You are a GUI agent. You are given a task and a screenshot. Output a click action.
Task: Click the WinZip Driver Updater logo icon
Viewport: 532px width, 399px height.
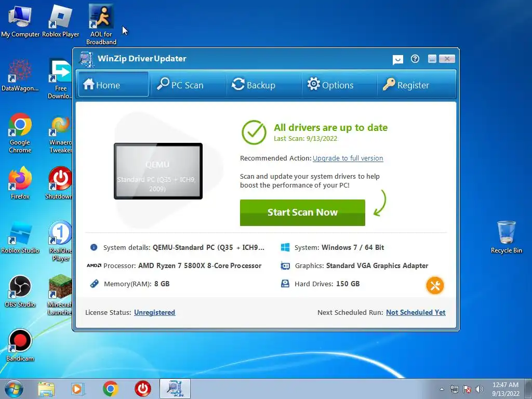tap(87, 59)
